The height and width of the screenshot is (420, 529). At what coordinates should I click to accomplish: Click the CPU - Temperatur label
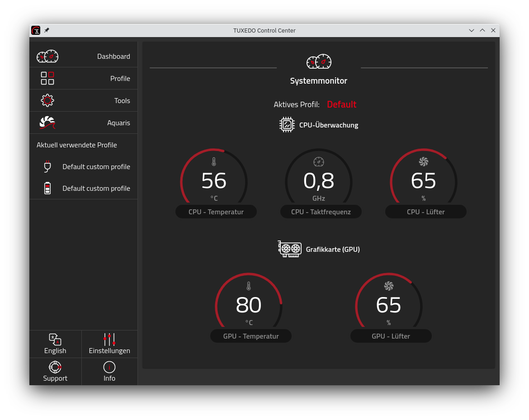click(216, 212)
